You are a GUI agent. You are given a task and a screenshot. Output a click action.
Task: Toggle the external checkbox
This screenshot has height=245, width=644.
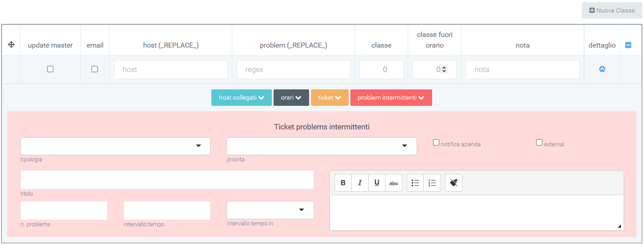pos(539,143)
